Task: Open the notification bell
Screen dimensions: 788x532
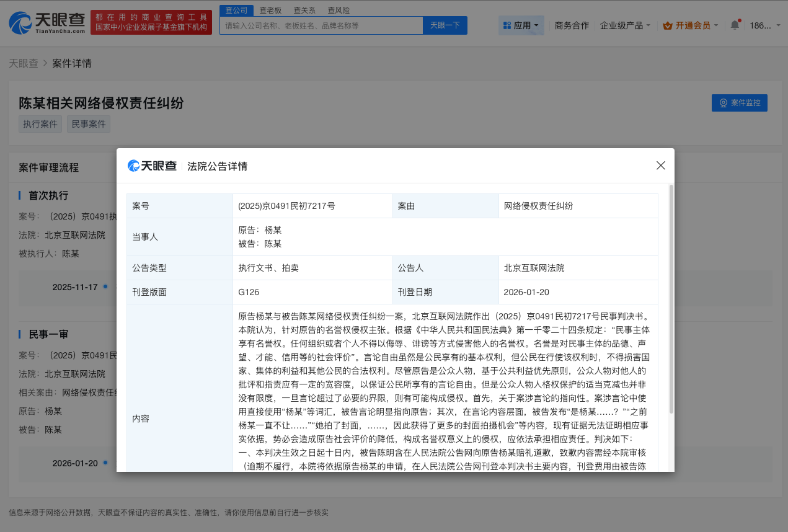Action: pyautogui.click(x=735, y=25)
